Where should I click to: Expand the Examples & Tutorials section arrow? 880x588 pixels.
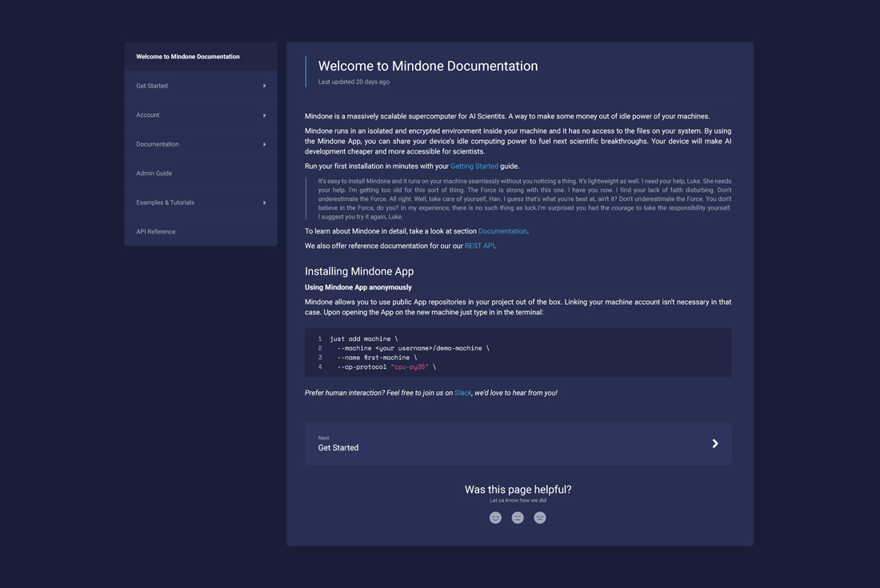tap(264, 202)
